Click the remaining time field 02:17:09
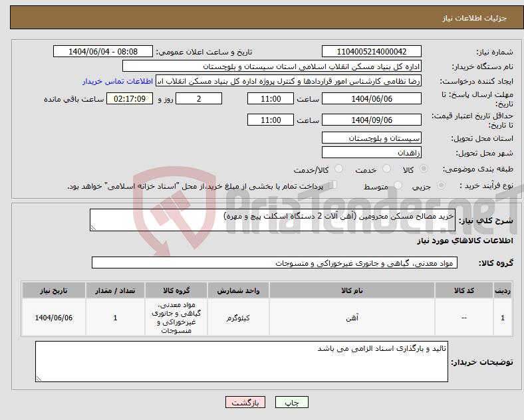This screenshot has width=524, height=420. [x=130, y=98]
